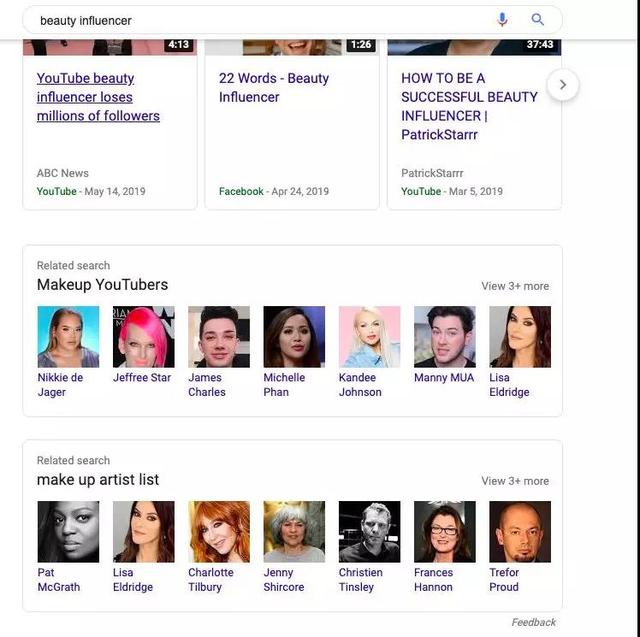Select Jenny Shircore's photo
The height and width of the screenshot is (637, 640).
294,532
